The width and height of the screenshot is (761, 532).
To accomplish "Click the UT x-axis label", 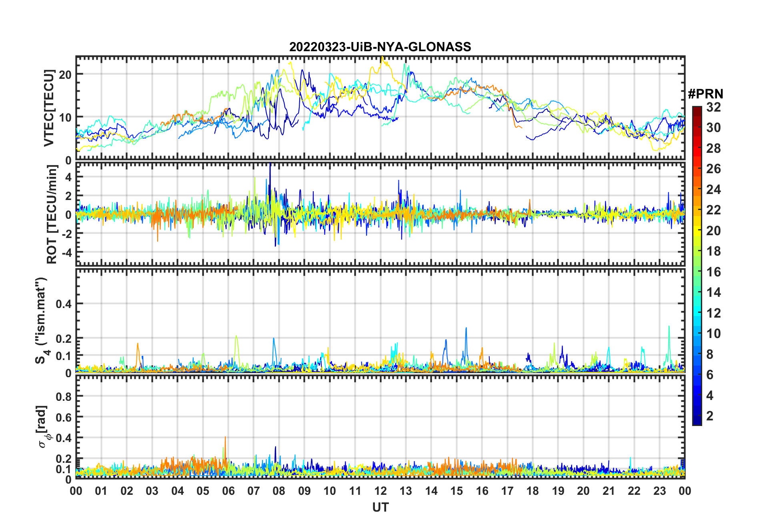I will coord(380,508).
